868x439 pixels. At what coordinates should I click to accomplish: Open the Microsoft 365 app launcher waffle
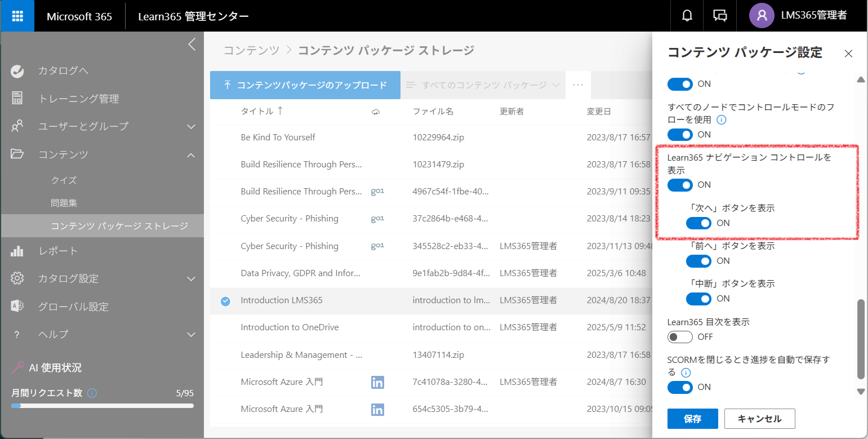pyautogui.click(x=17, y=16)
